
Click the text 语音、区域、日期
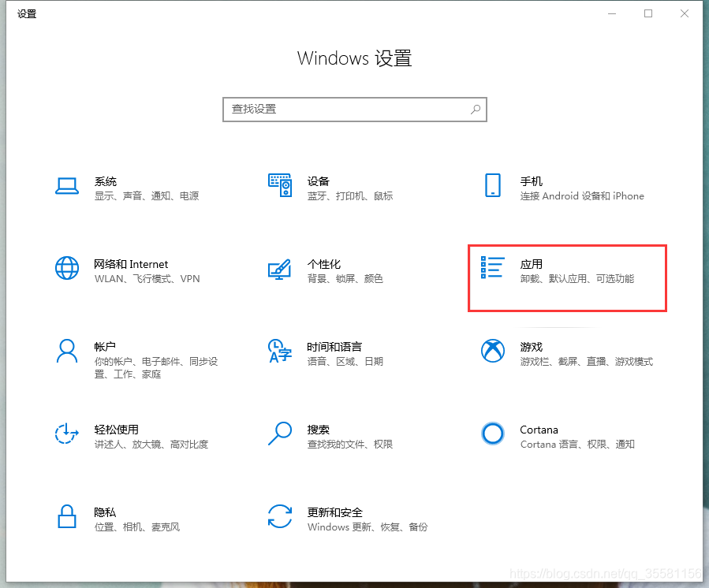345,361
